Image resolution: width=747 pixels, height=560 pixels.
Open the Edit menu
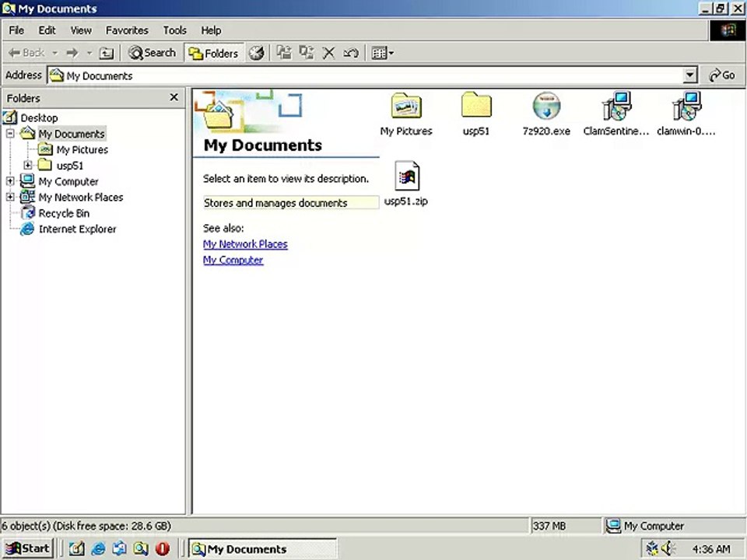[47, 30]
